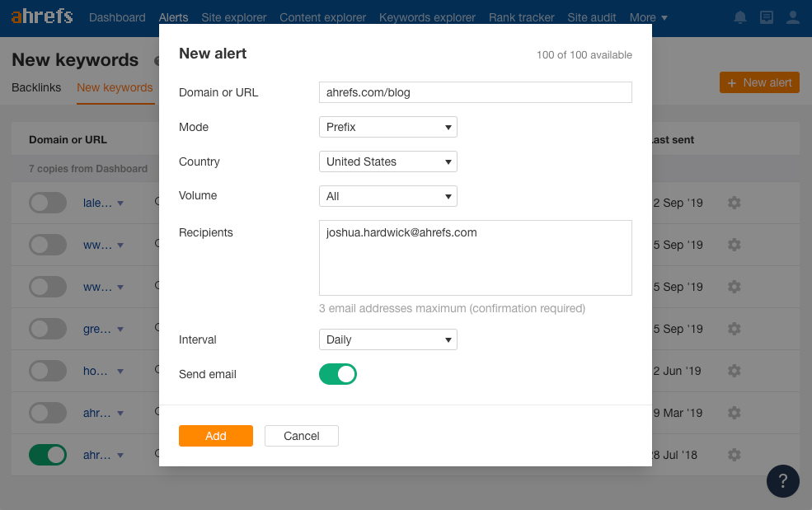812x510 pixels.
Task: Open settings gear for Jul '18 row
Action: pyautogui.click(x=734, y=455)
